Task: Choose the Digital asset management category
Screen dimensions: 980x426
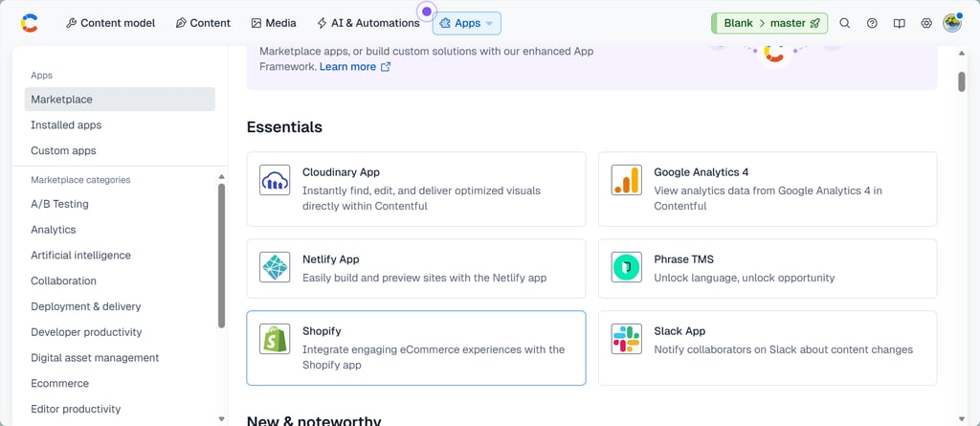Action: (x=95, y=358)
